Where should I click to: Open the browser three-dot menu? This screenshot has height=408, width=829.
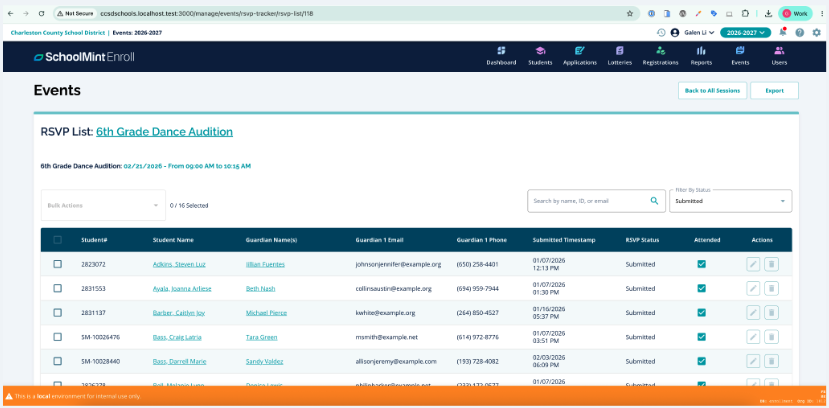pos(821,14)
